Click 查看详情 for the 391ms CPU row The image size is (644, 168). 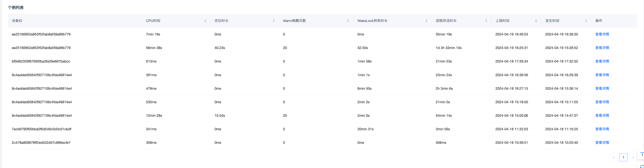(602, 75)
